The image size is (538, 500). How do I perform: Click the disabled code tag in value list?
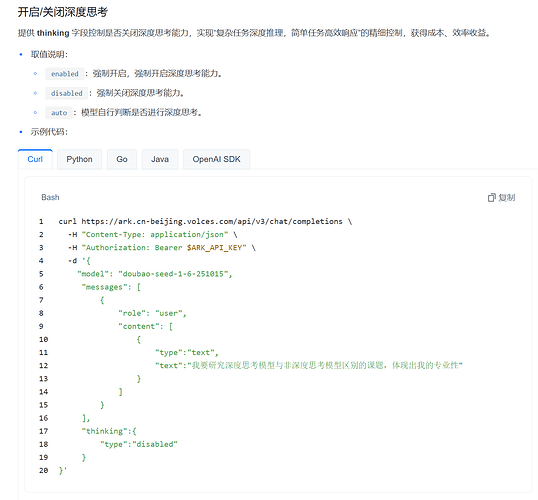pos(67,93)
